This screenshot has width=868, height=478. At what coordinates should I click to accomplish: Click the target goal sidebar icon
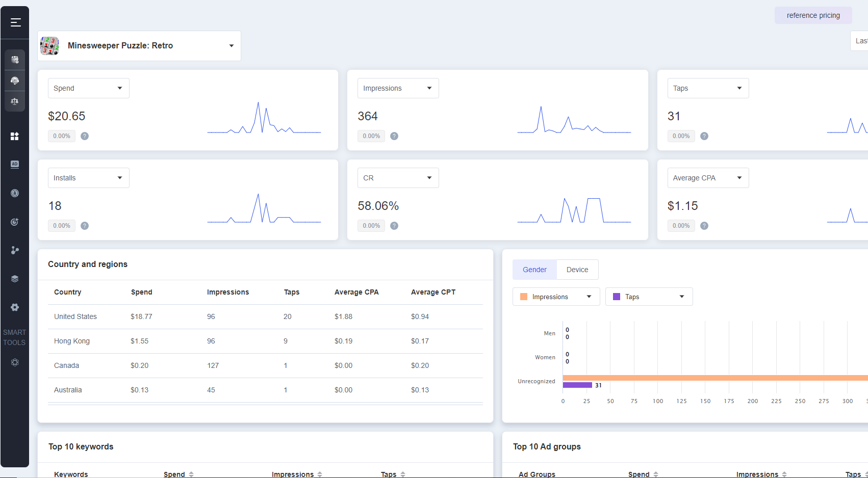click(15, 222)
